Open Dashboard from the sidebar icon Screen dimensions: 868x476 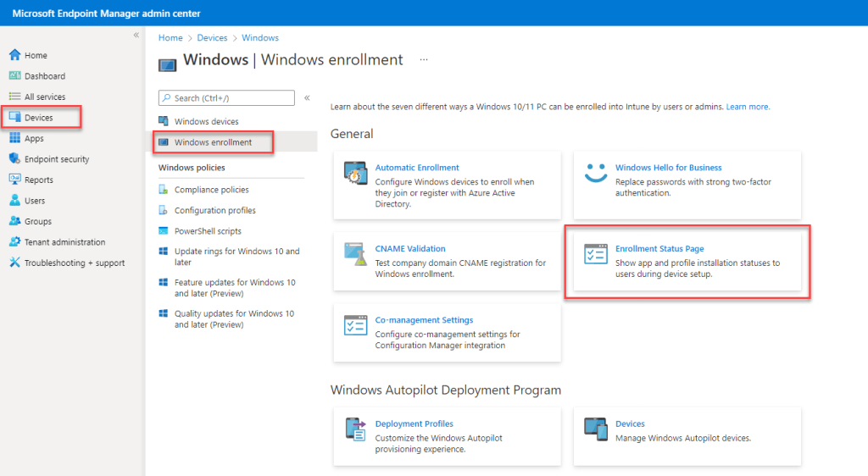14,76
